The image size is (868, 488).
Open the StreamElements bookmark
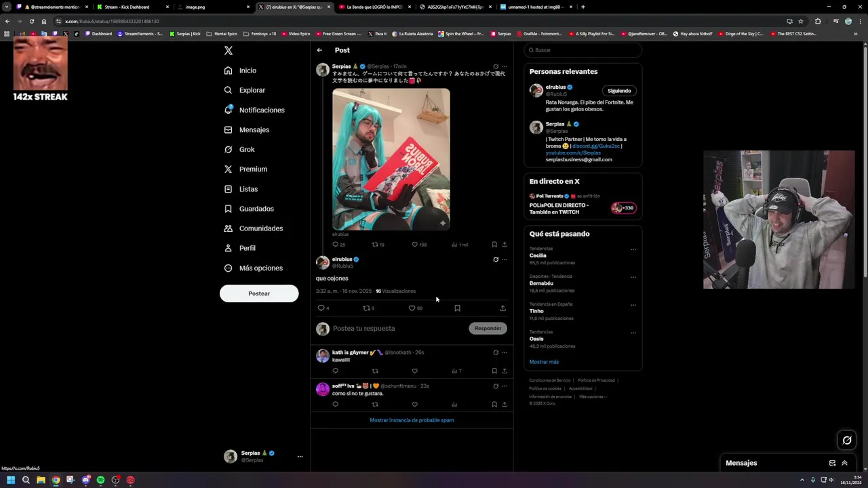[140, 34]
